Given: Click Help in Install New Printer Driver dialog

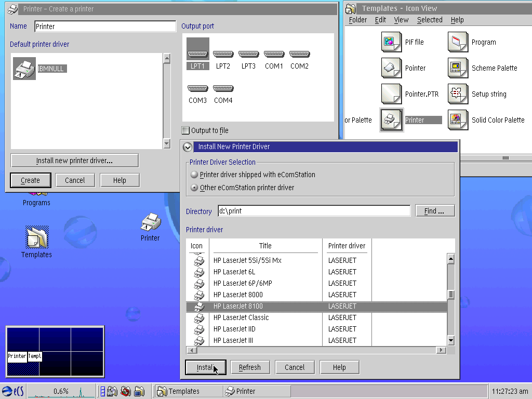Looking at the screenshot, I should 340,367.
